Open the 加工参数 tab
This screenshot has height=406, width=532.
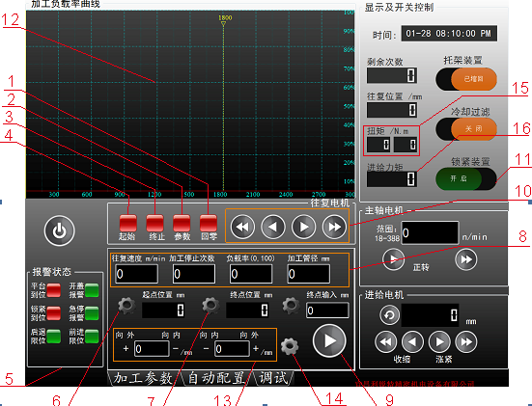[143, 378]
